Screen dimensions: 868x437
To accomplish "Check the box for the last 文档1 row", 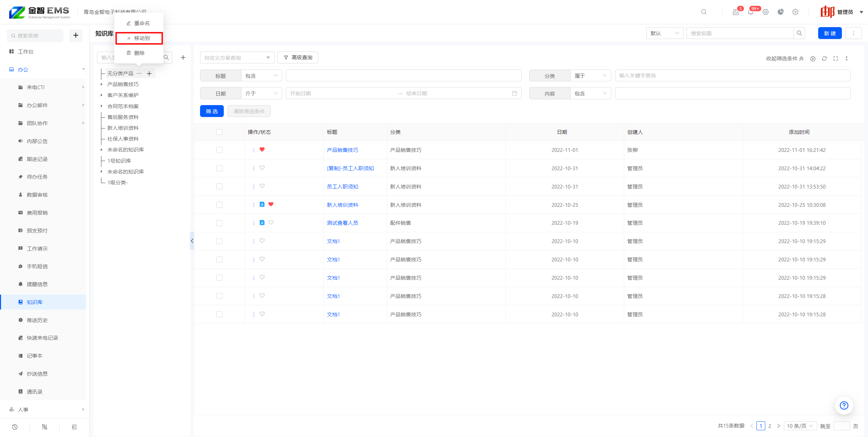I will 219,315.
